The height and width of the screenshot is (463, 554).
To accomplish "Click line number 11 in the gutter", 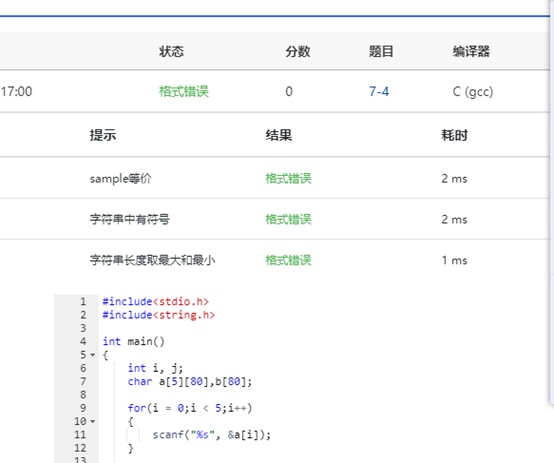I will click(80, 435).
